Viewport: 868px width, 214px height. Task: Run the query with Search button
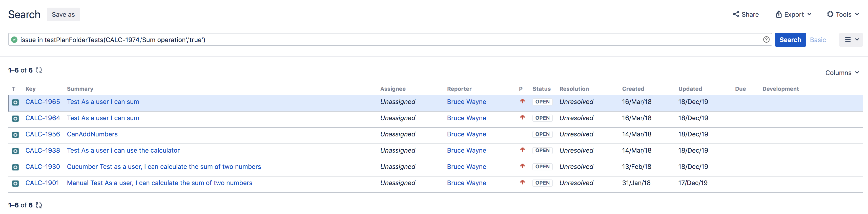click(x=790, y=40)
